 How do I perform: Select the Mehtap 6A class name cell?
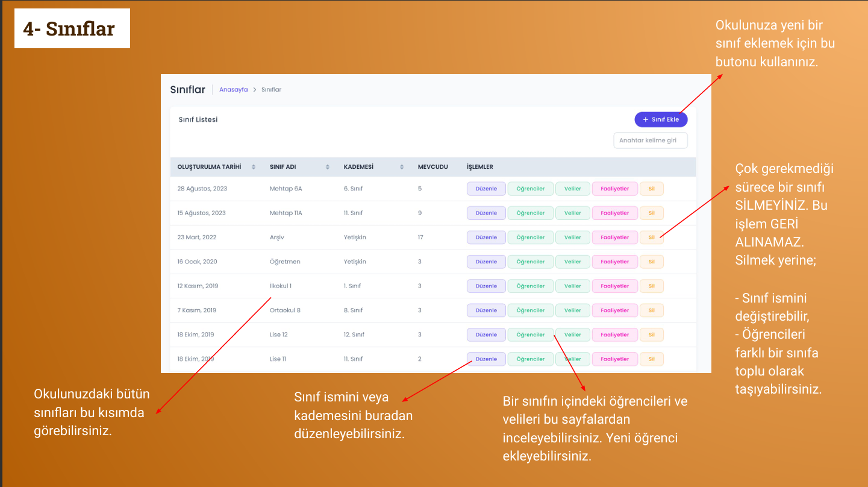click(286, 189)
